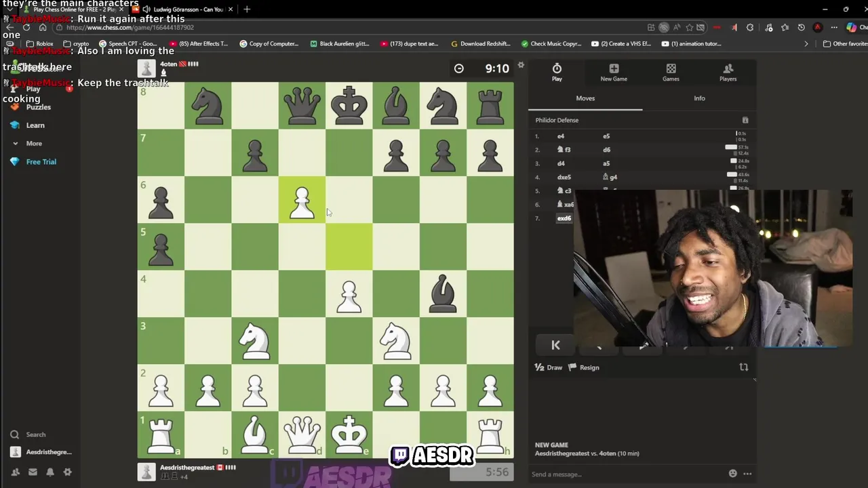
Task: Resign the game
Action: (x=584, y=367)
